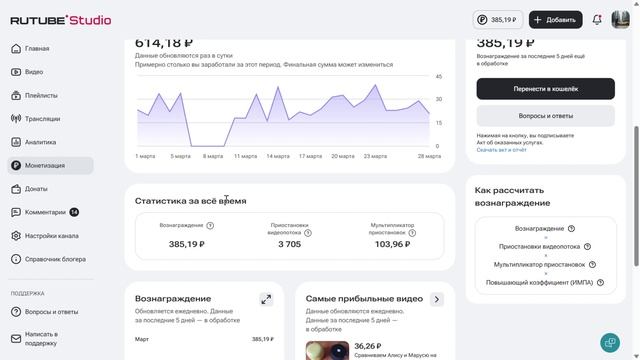The image size is (640, 360).
Task: Select the Монетизация menu item
Action: coord(50,165)
